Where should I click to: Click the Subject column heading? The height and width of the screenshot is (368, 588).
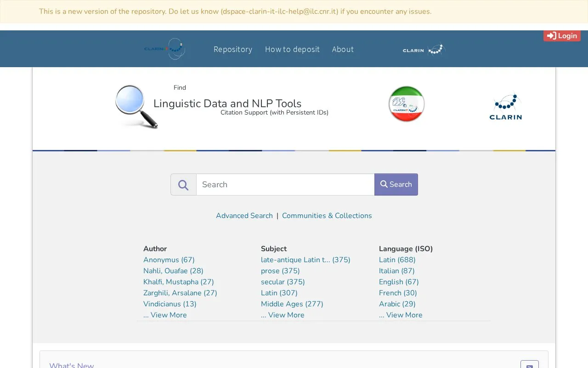click(x=274, y=249)
